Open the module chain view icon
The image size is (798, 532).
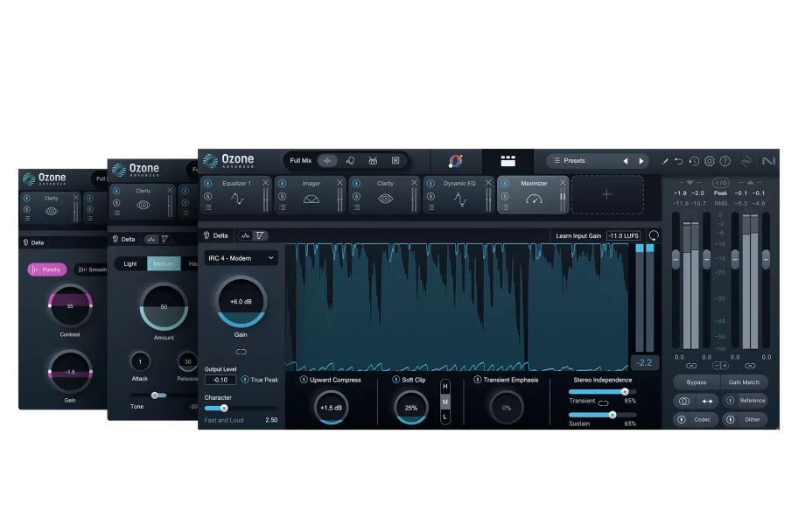507,161
